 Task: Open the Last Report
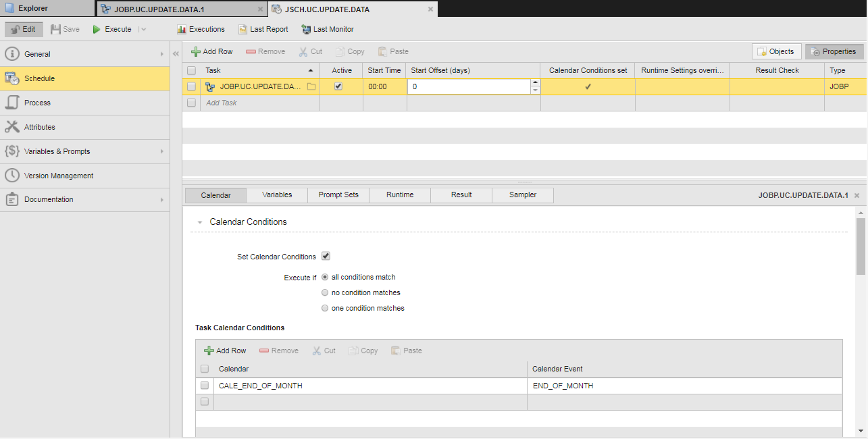point(263,30)
